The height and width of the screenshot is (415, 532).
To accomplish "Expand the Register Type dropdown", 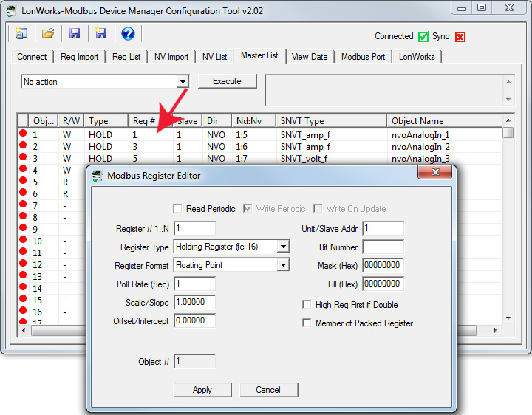I will point(283,247).
